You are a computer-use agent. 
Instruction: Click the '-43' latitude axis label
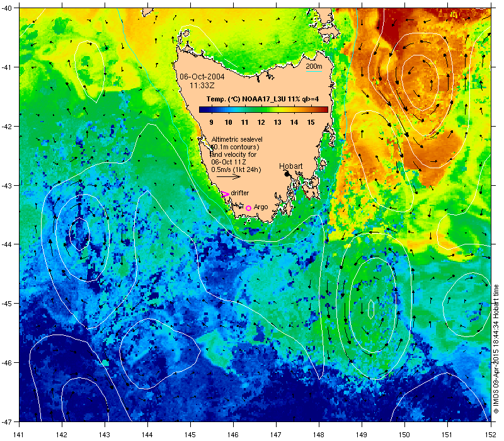(x=6, y=185)
